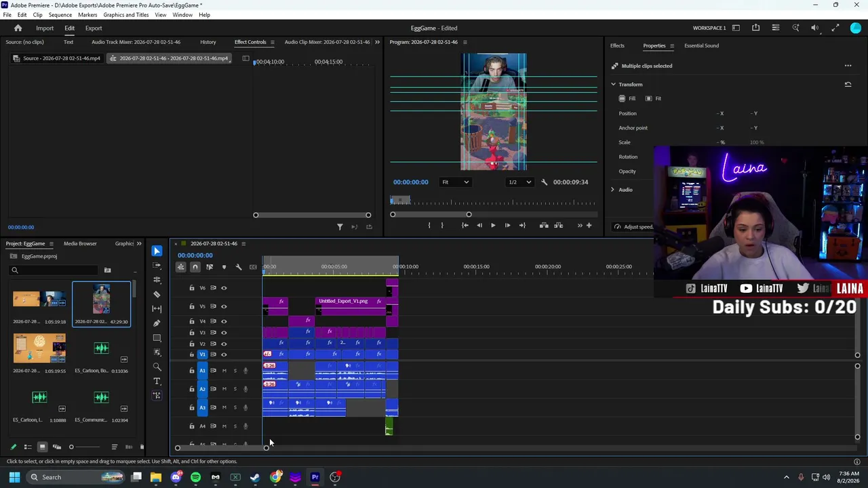This screenshot has height=488, width=868.
Task: Toggle linked selection in timeline
Action: point(210,267)
